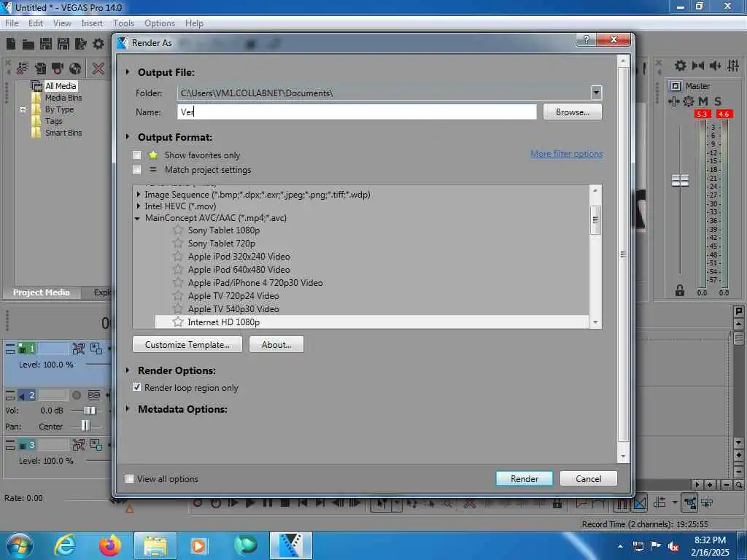Screen dimensions: 747x560
Task: Click the Import media icon in Project Media toolbar
Action: point(41,69)
